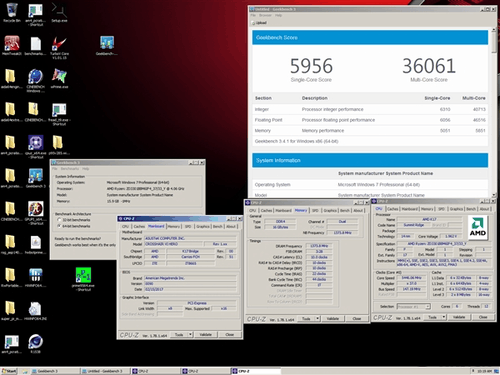Open the Geekbench 3 File menu
The image size is (500, 375).
[55, 169]
